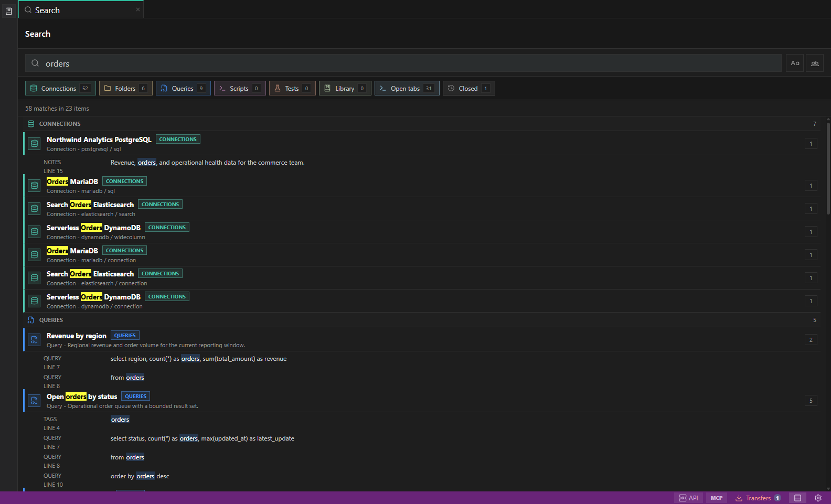This screenshot has height=504, width=831.
Task: Click database icon of Orders MariaDB sql row
Action: tap(34, 186)
